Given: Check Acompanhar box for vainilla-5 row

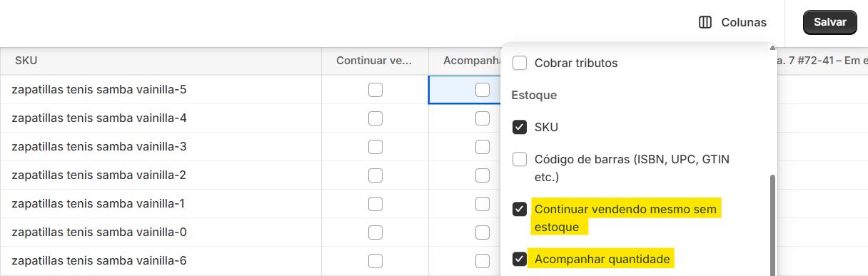Looking at the screenshot, I should (x=483, y=90).
